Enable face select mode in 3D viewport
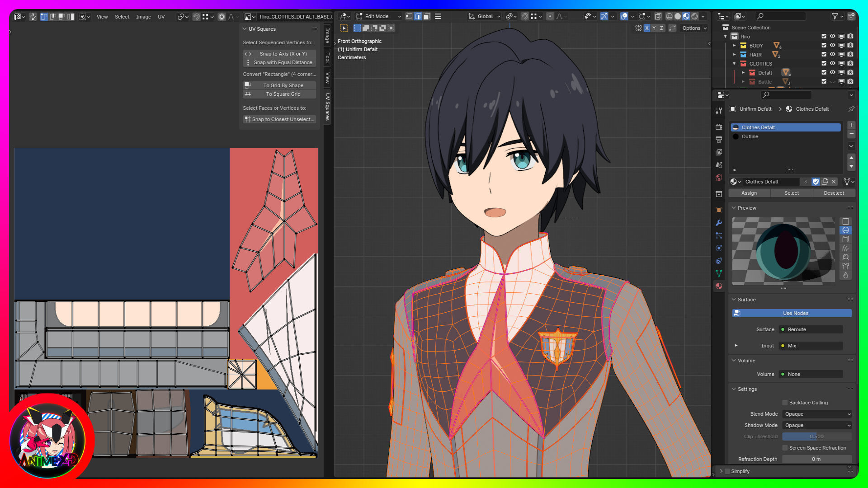The width and height of the screenshot is (868, 488). click(426, 16)
